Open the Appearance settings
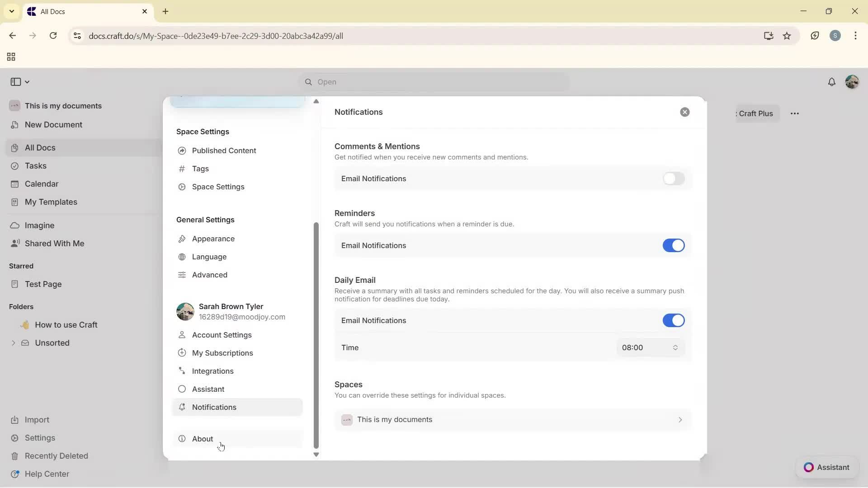Image resolution: width=868 pixels, height=488 pixels. point(212,239)
